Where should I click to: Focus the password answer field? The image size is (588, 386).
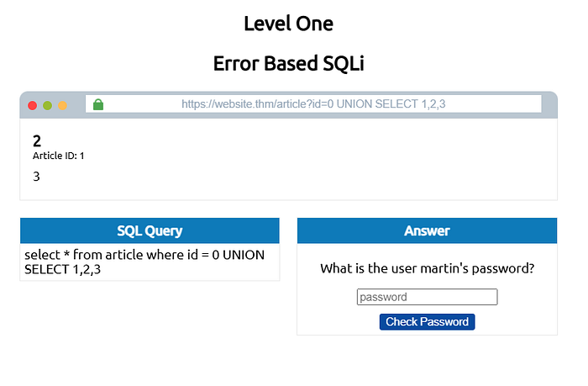427,297
